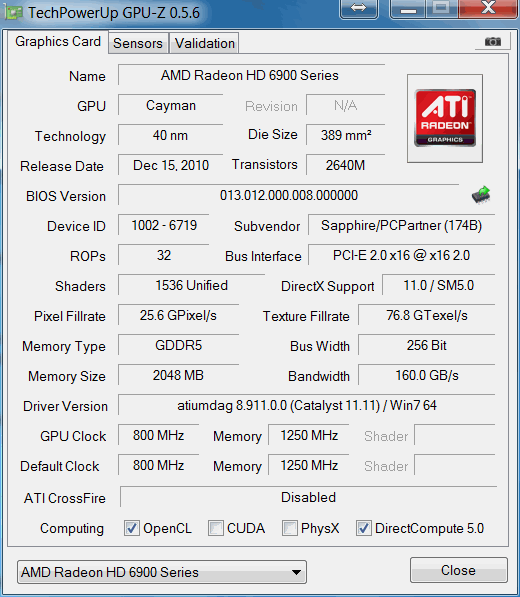Click the double-arrow title bar button
This screenshot has width=520, height=597.
[x=359, y=8]
